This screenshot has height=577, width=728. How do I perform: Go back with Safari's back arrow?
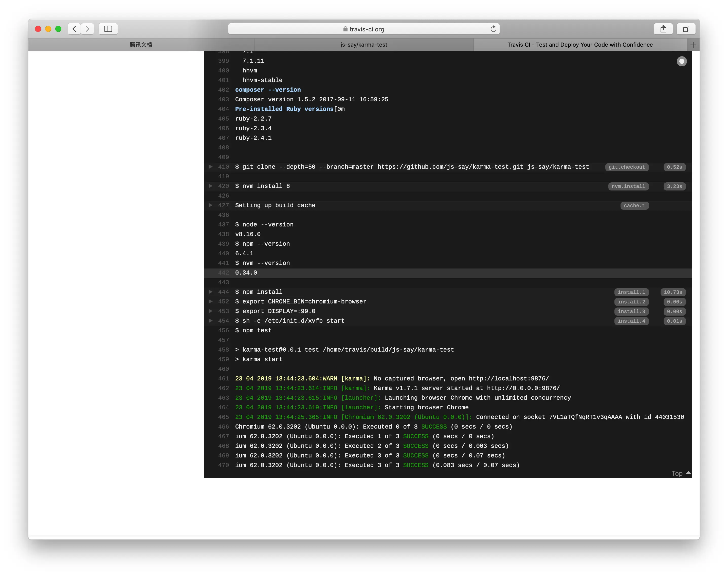click(x=74, y=29)
